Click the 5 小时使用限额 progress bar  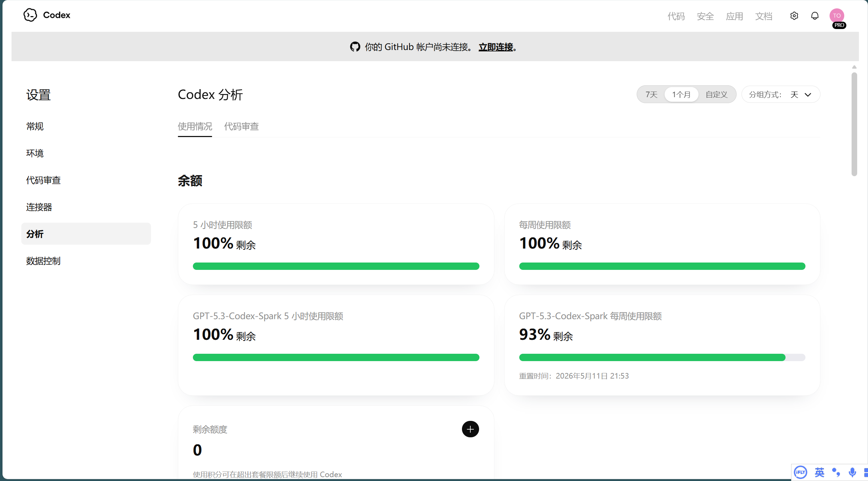336,266
